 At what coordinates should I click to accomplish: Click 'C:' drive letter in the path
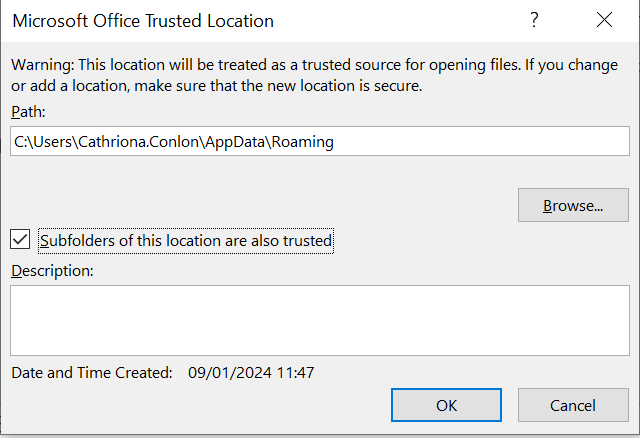point(20,142)
